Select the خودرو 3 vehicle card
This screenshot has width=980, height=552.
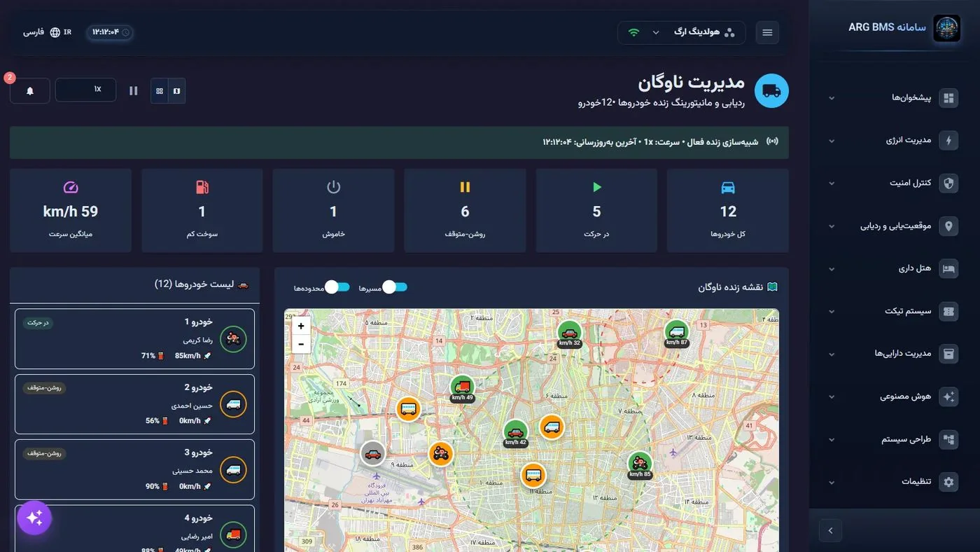[x=134, y=469]
